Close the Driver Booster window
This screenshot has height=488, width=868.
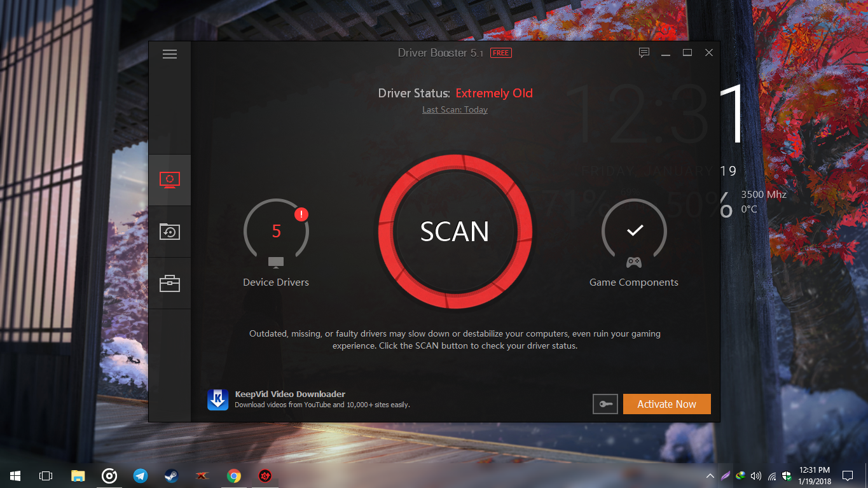709,53
